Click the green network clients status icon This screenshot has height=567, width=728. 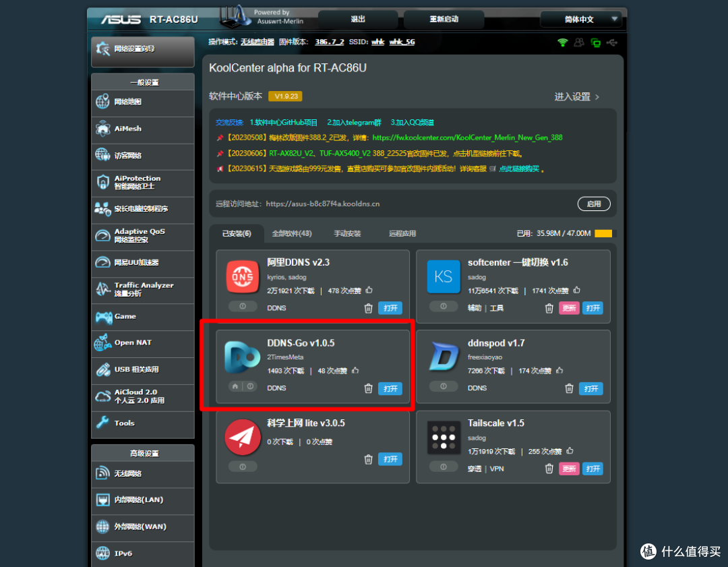(x=595, y=43)
